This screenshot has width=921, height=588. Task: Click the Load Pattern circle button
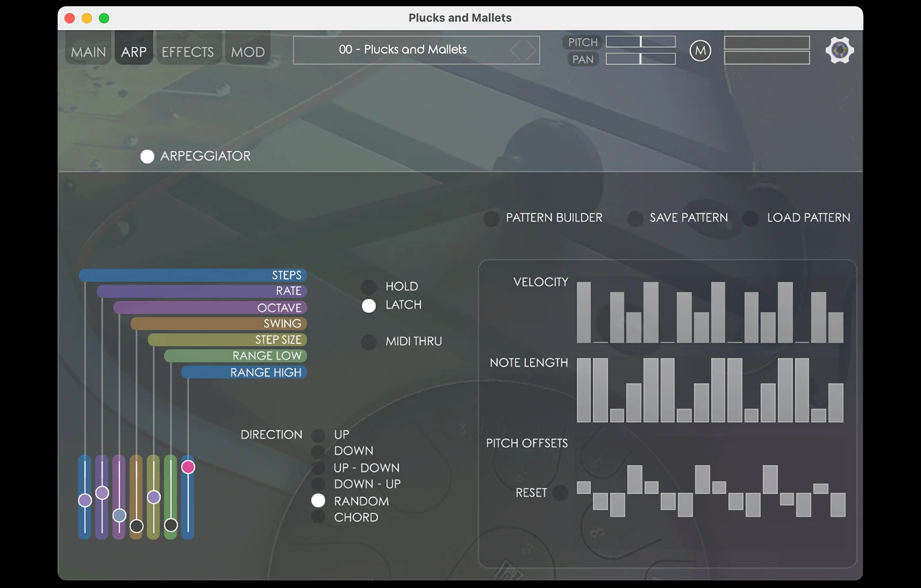click(750, 219)
